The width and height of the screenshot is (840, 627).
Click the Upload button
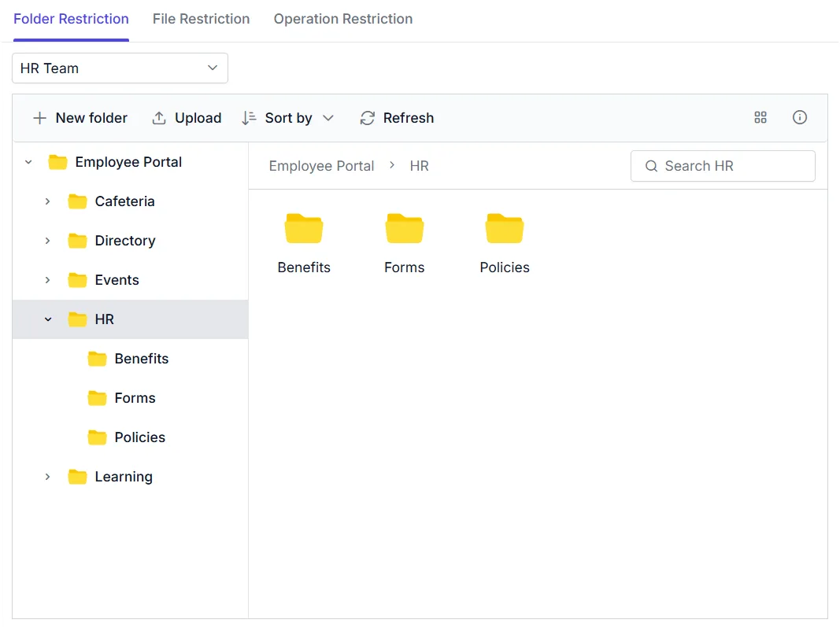[x=187, y=118]
